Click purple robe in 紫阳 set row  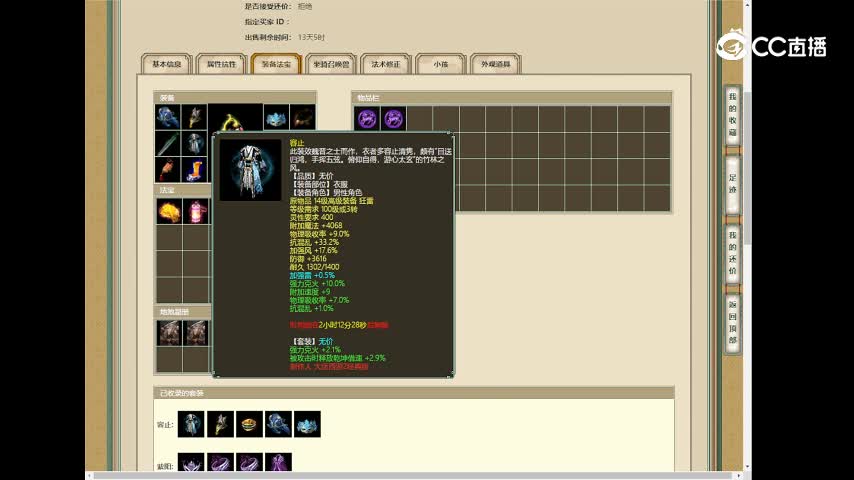pyautogui.click(x=278, y=462)
